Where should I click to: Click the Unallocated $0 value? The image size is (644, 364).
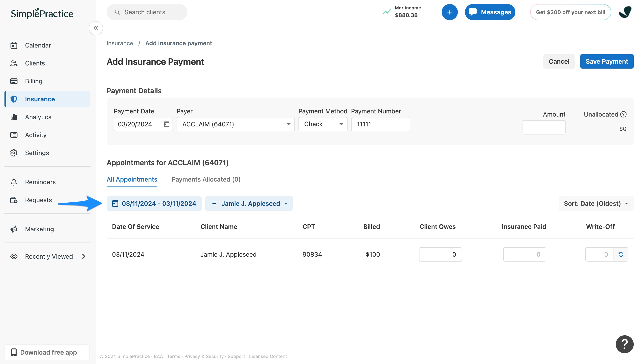[623, 129]
